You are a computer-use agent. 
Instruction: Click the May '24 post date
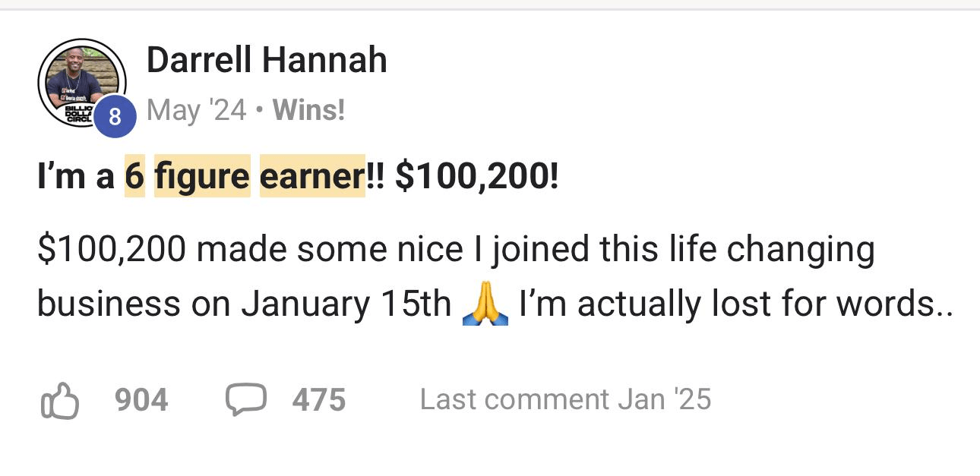(197, 111)
